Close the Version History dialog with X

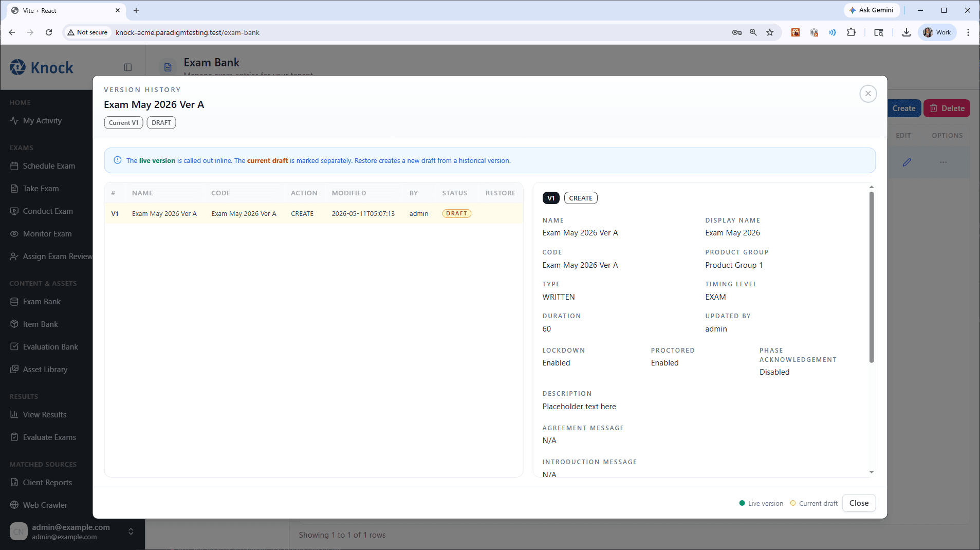click(x=868, y=94)
